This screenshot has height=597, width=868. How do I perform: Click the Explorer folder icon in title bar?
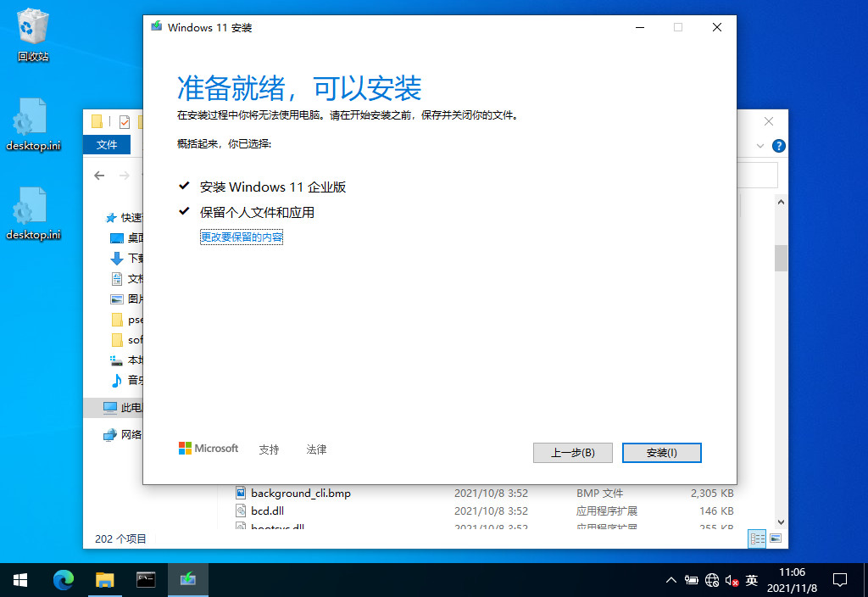coord(97,121)
